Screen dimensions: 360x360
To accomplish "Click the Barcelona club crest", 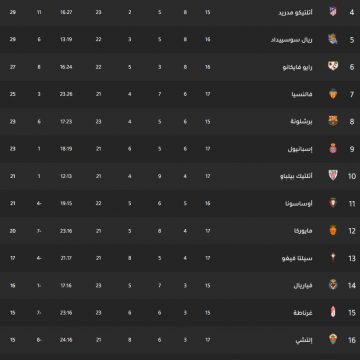I will (333, 121).
